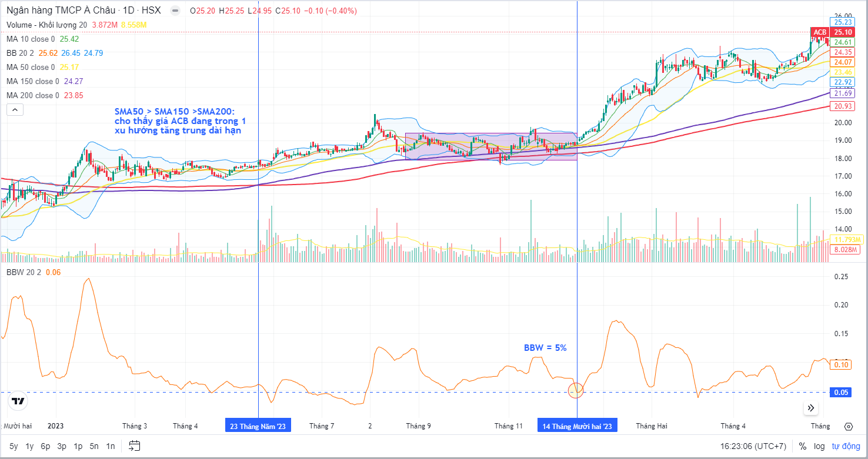The image size is (868, 459).
Task: Click the BBW = 5% annotation
Action: [x=545, y=347]
